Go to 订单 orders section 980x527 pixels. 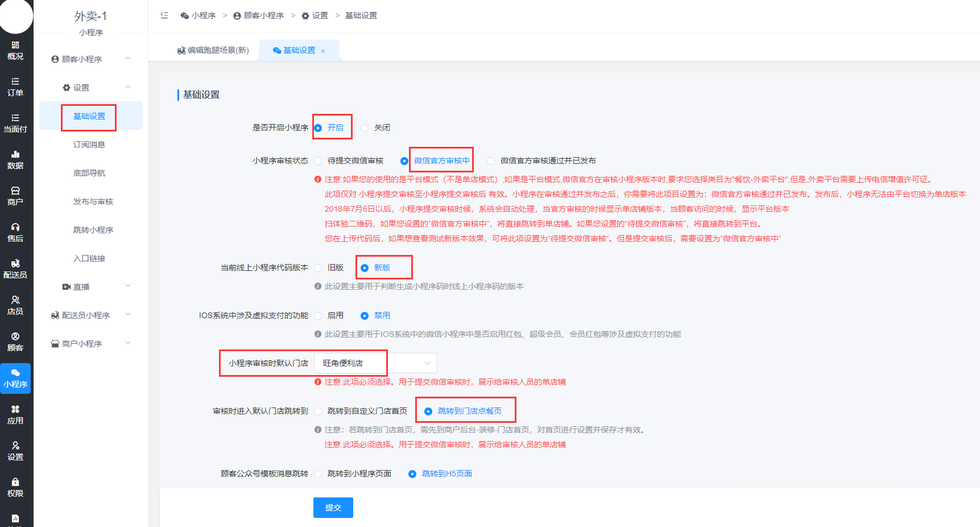click(15, 87)
